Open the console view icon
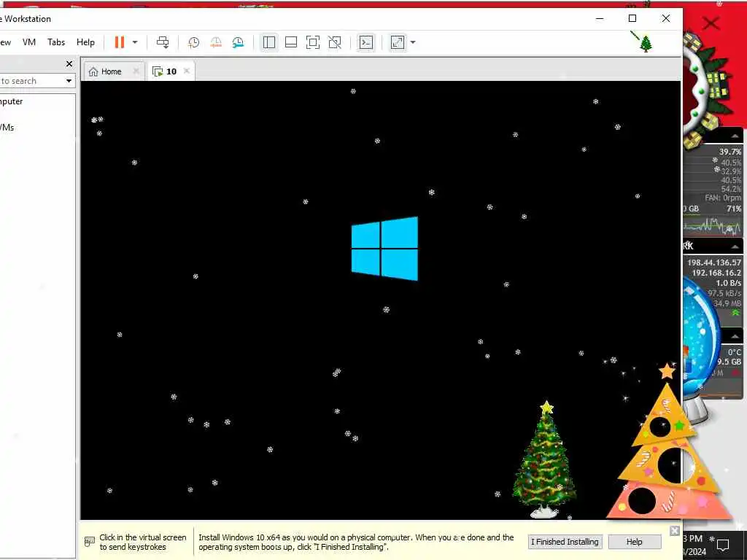 (366, 42)
